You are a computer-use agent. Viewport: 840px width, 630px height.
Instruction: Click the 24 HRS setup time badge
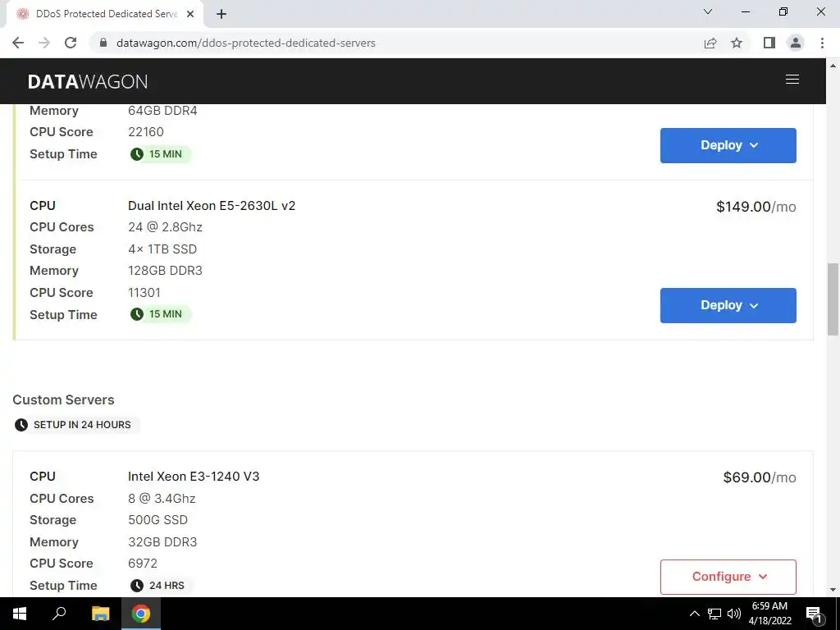(160, 586)
